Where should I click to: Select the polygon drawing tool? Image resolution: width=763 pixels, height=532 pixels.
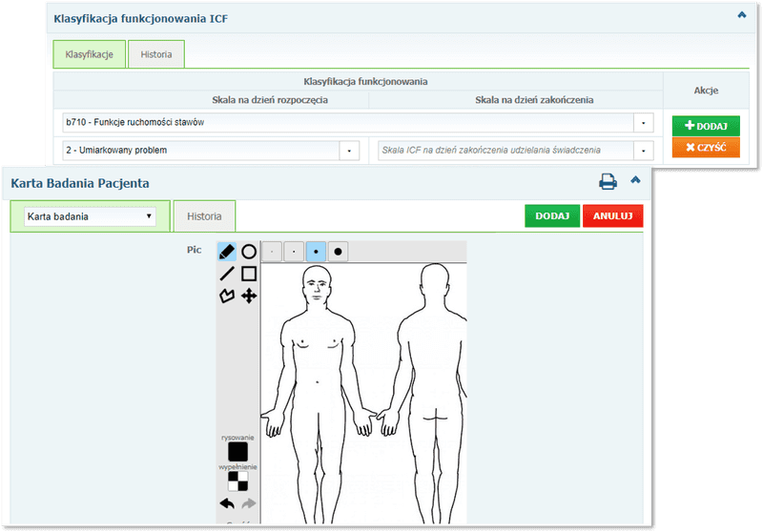[x=227, y=297]
